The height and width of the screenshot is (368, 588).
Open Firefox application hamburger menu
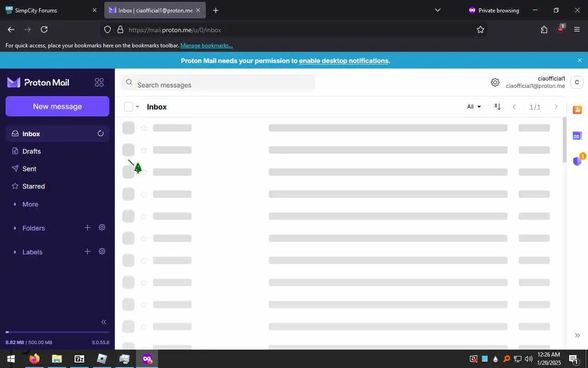pos(577,29)
